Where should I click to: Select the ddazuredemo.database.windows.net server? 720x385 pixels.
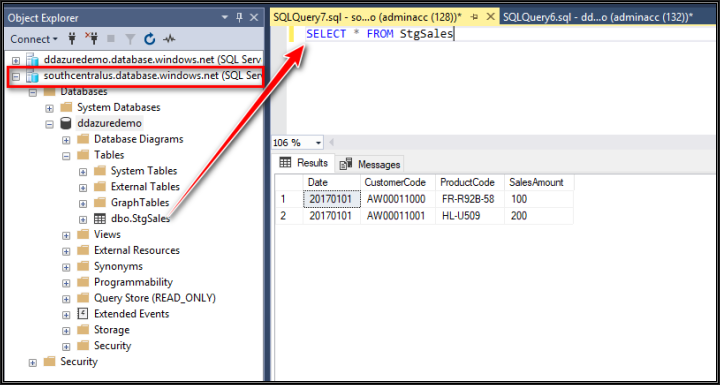coord(152,60)
